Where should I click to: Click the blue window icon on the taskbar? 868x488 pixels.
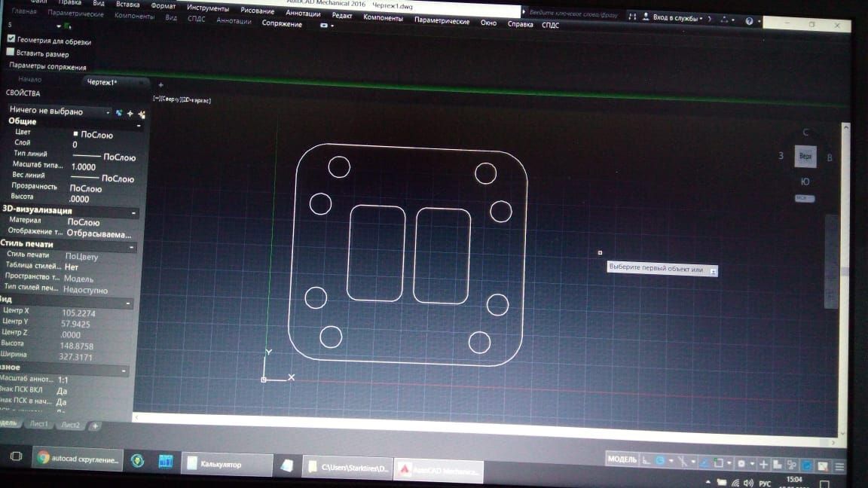tap(166, 462)
